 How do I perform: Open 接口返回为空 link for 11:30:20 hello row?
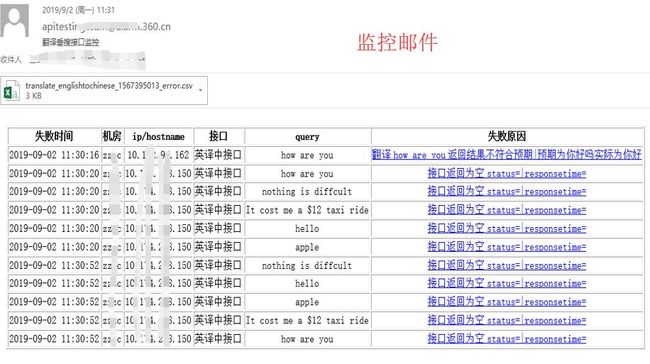coord(507,228)
